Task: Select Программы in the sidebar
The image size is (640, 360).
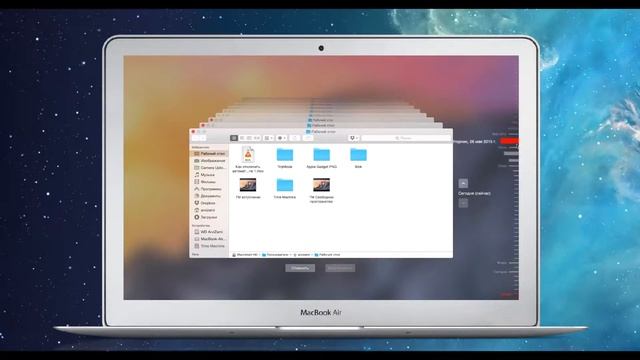Action: coord(209,189)
